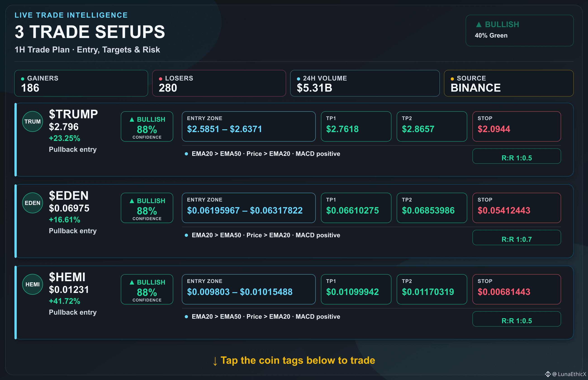Click the Pullback entry label under $TRUMP
Viewport: 588px width, 380px height.
pos(73,150)
